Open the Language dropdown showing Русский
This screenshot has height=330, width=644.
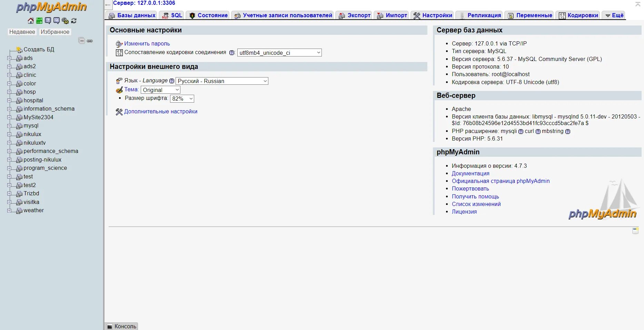[222, 81]
